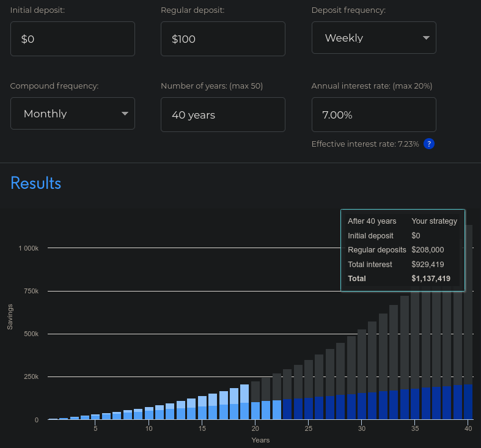The width and height of the screenshot is (481, 448).
Task: Select the year 19 tallest light-blue bar
Action: tap(244, 402)
